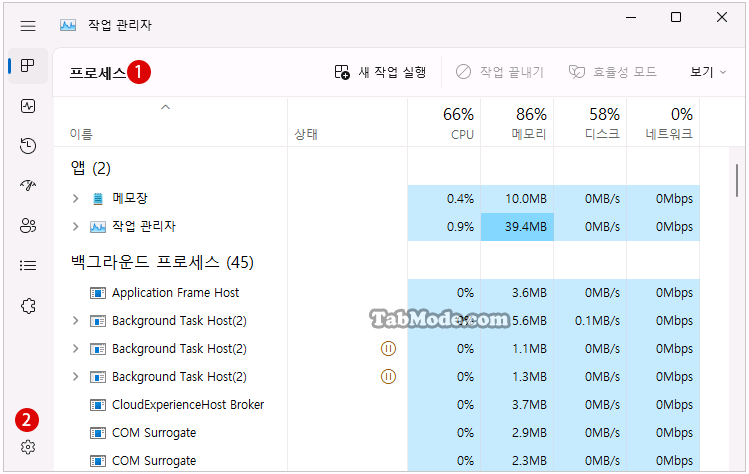Image resolution: width=749 pixels, height=474 pixels.
Task: Click the 작업 관리자 process row icon
Action: point(98,227)
